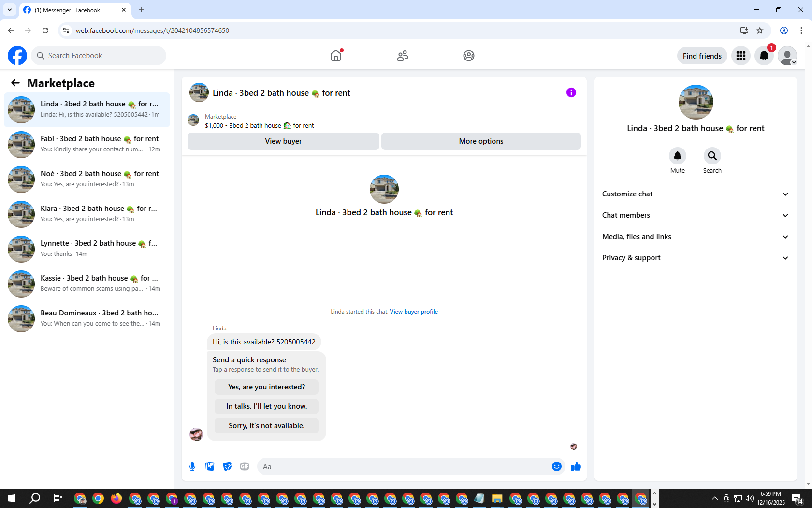Open the Chrome tab search dropdown
The width and height of the screenshot is (812, 508).
(10, 10)
